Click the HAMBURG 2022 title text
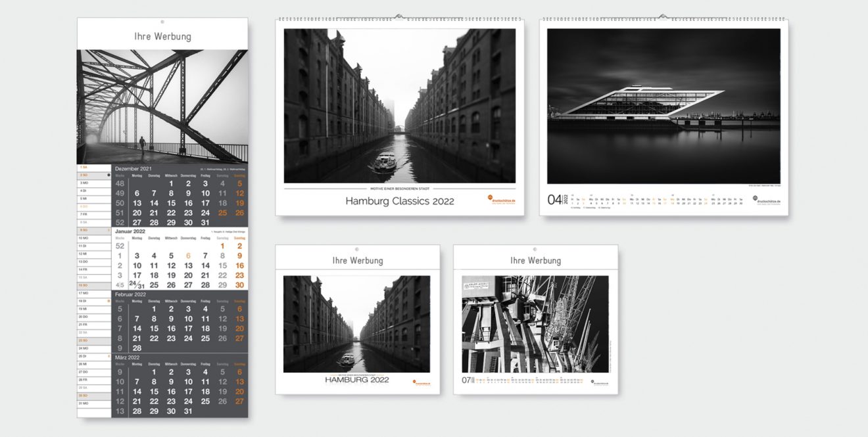This screenshot has width=868, height=437. coord(357,380)
